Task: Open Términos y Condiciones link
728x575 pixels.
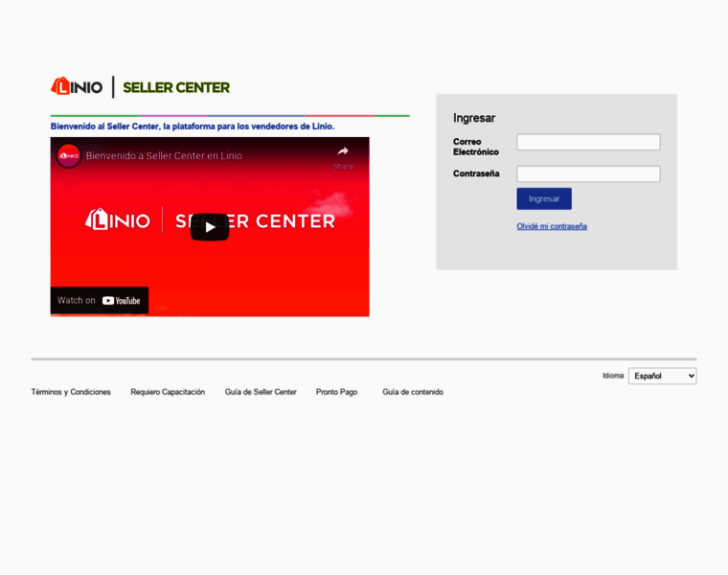Action: (x=71, y=392)
